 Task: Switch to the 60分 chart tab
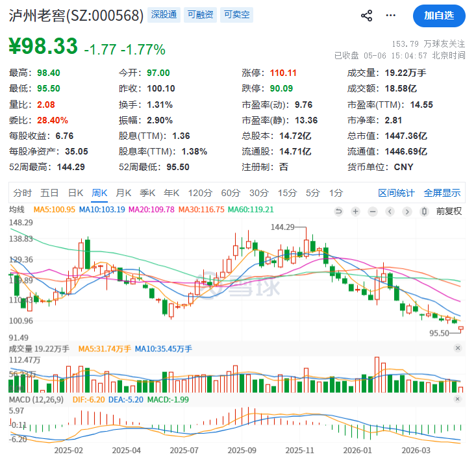point(231,193)
